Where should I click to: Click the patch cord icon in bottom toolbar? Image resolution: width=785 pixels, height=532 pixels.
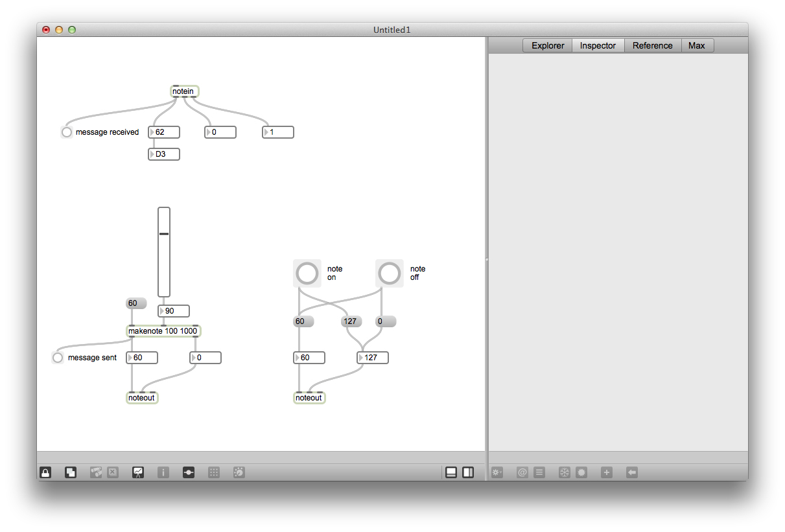[x=189, y=472]
